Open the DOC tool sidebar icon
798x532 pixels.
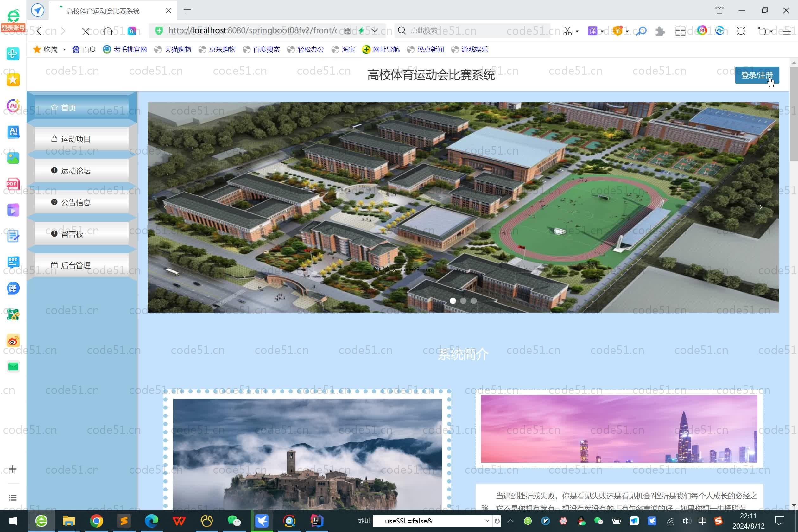click(13, 262)
